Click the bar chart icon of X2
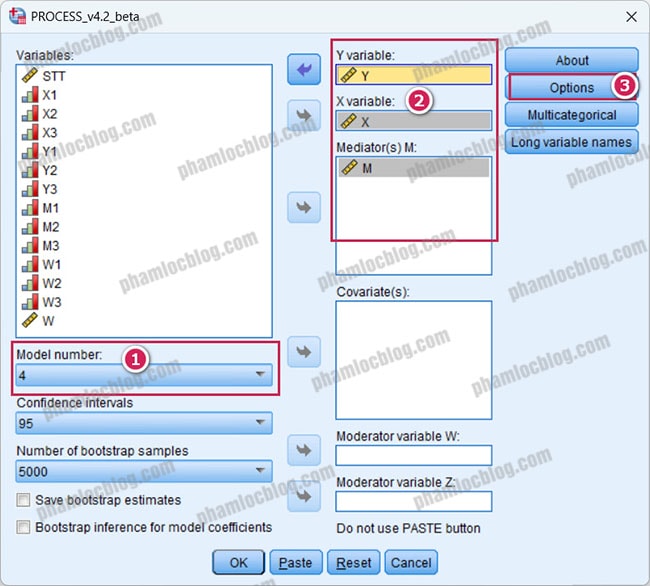 coord(30,114)
